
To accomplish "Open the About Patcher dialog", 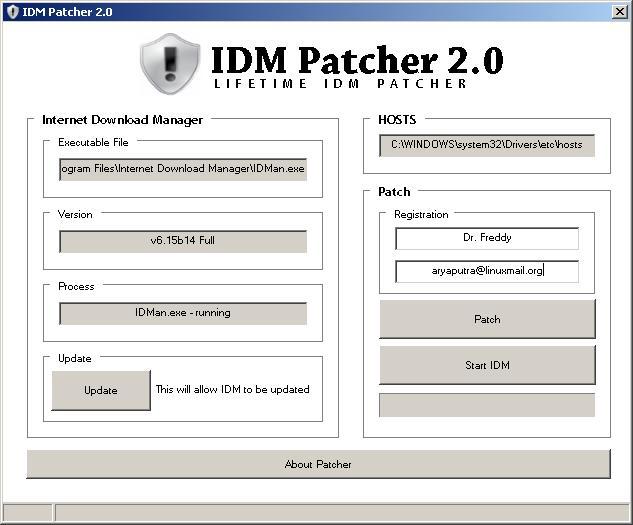I will coord(318,464).
